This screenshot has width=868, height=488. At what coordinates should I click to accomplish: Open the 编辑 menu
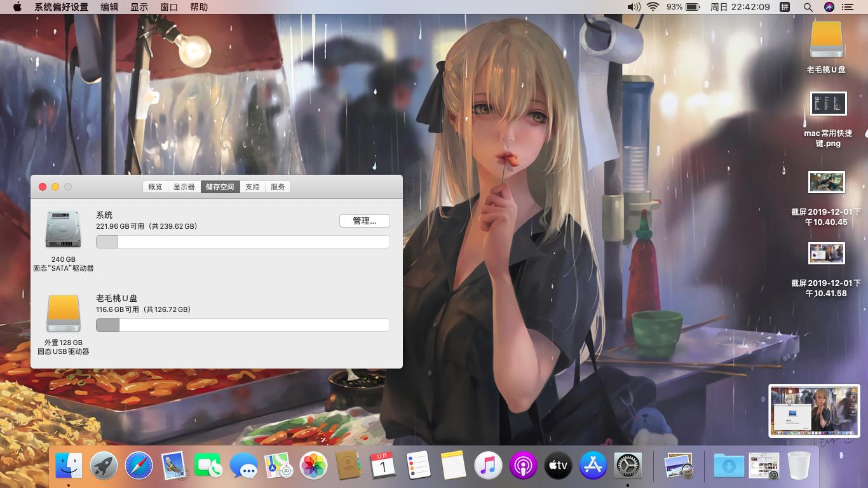pos(109,7)
